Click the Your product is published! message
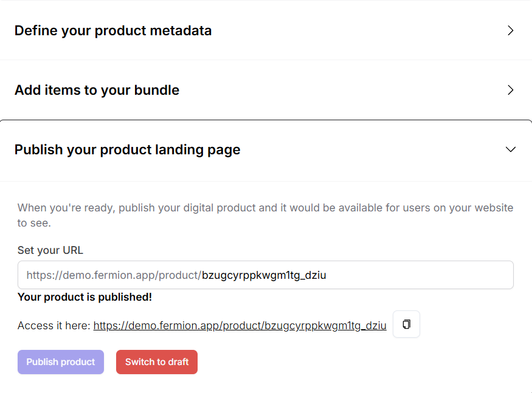The height and width of the screenshot is (393, 532). (85, 297)
